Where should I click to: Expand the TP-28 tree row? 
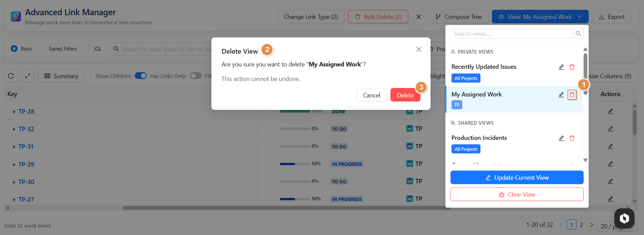14,112
